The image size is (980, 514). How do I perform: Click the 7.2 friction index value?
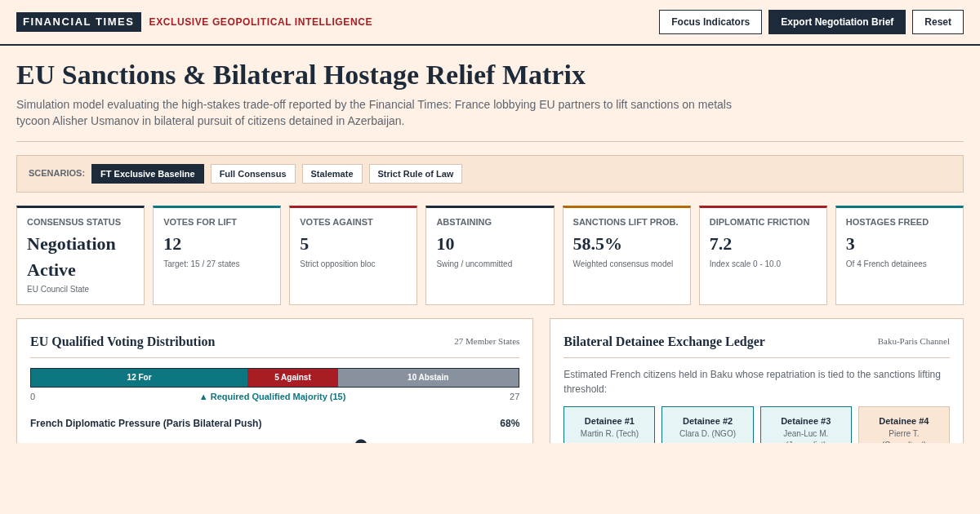click(x=720, y=244)
